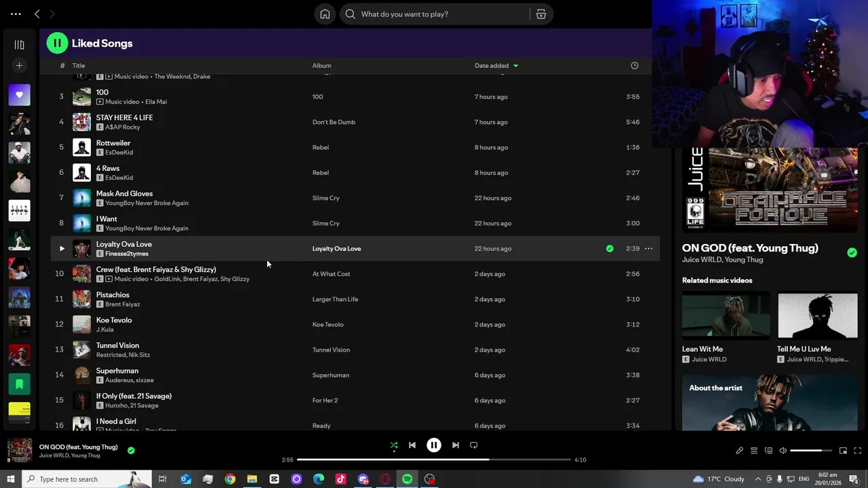Viewport: 868px width, 488px height.
Task: Open Liked Songs heart in sidebar
Action: tap(19, 95)
